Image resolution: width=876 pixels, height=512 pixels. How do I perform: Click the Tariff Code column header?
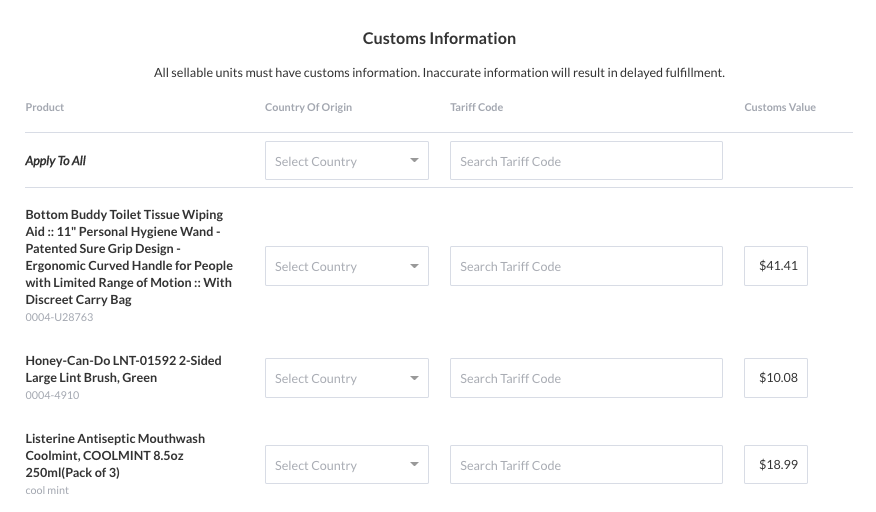[x=476, y=107]
